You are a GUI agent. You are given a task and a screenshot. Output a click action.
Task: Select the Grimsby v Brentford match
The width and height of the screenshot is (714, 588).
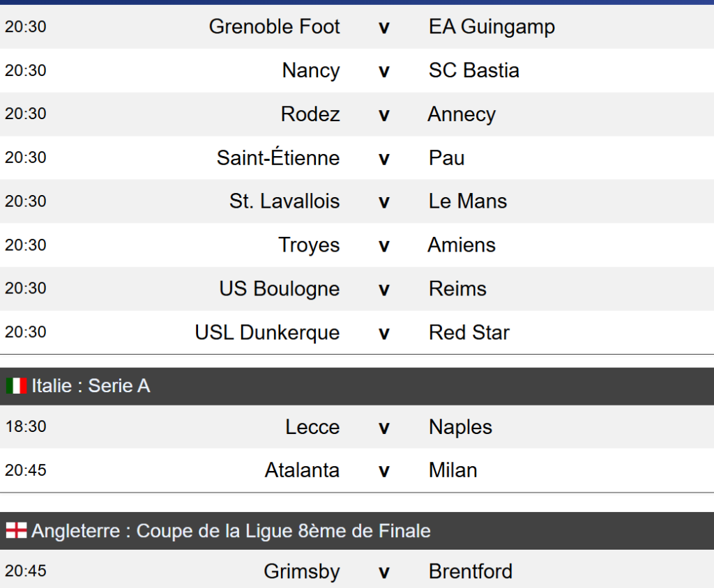pyautogui.click(x=383, y=572)
